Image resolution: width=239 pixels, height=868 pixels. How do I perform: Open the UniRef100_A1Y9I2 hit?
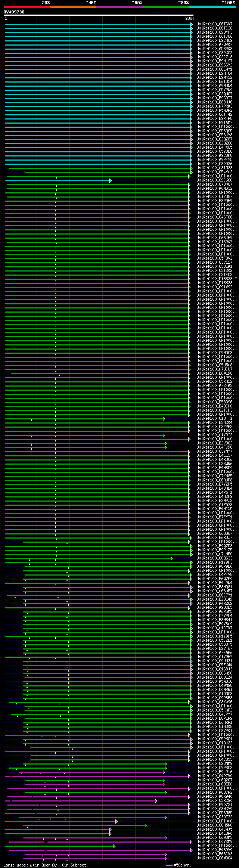point(214,435)
